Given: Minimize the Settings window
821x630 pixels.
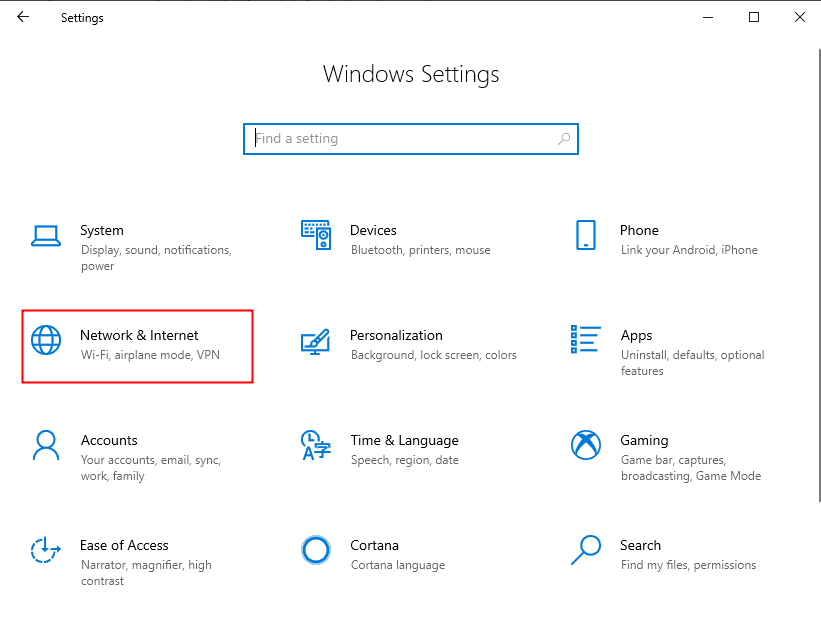Looking at the screenshot, I should 708,17.
